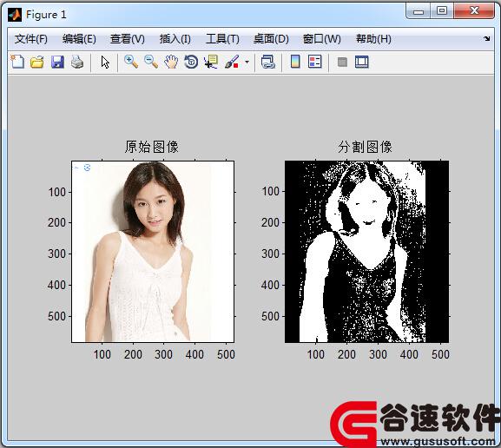Image resolution: width=501 pixels, height=448 pixels.
Task: Save figure using the floppy disk icon
Action: (x=57, y=62)
